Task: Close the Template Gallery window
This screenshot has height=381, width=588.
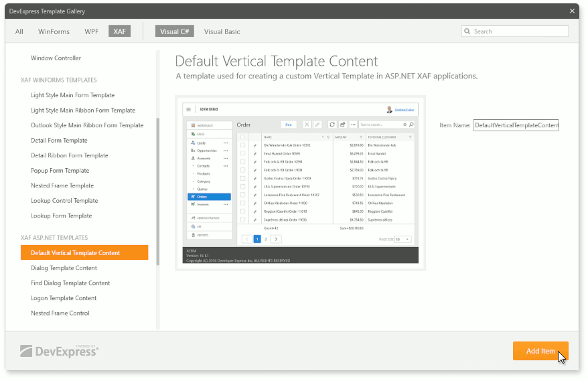Action: pyautogui.click(x=572, y=11)
